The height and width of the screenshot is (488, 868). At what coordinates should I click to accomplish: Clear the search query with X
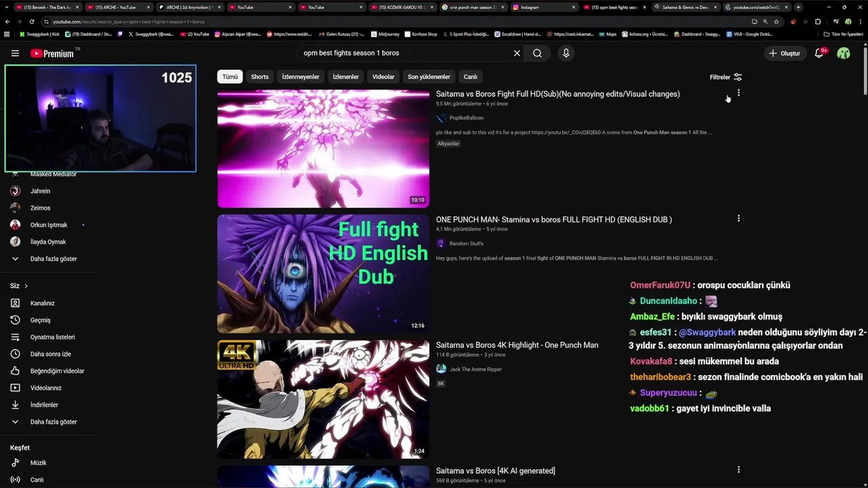pyautogui.click(x=517, y=53)
